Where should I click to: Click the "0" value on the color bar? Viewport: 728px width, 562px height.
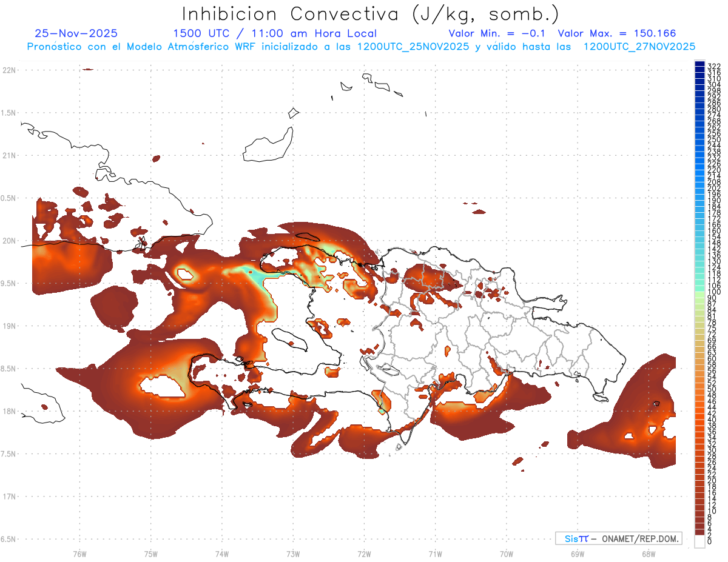point(710,542)
